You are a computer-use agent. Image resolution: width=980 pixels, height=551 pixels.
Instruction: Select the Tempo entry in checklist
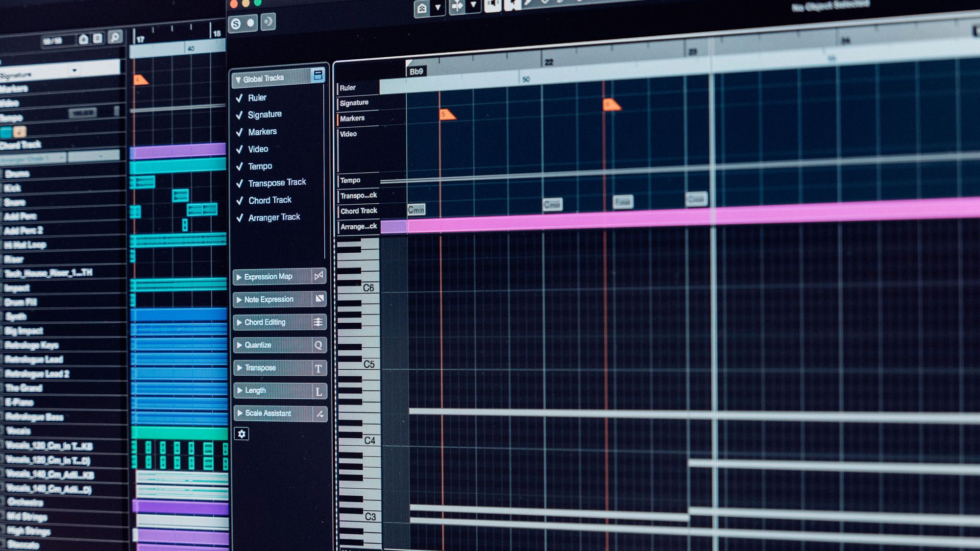260,167
